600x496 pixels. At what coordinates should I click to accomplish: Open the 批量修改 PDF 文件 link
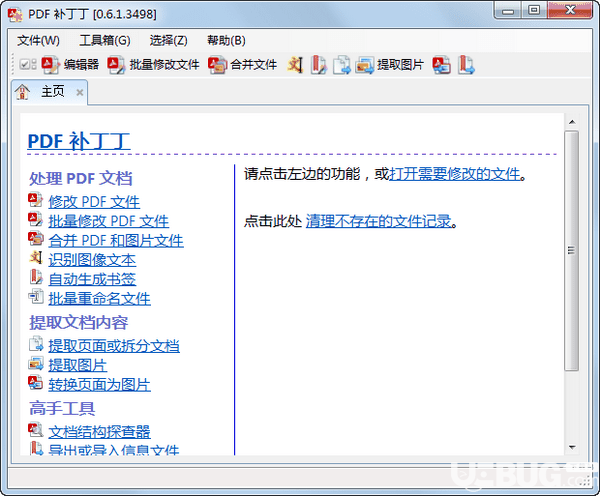click(109, 221)
